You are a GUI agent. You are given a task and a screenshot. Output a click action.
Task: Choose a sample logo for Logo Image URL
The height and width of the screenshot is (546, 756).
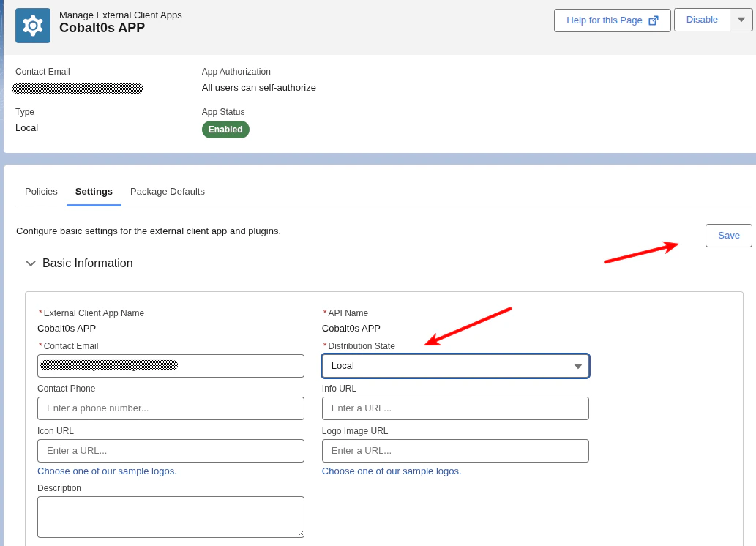click(390, 471)
